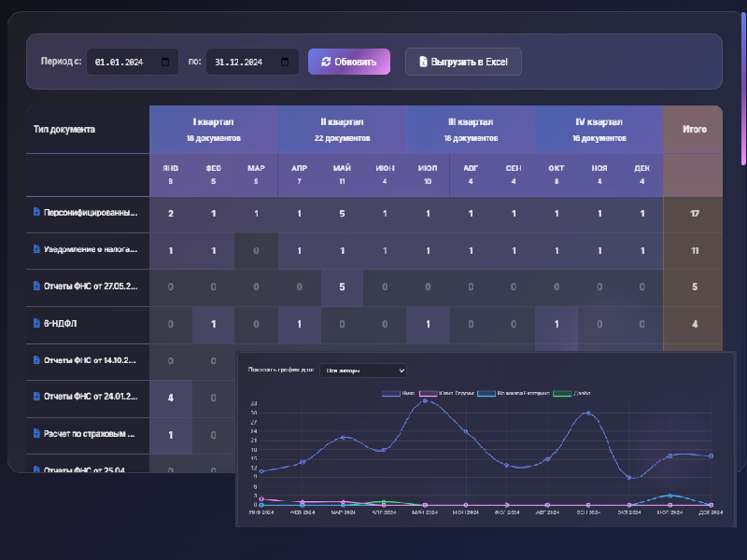The image size is (747, 560).
Task: Open the calendar picker for the end date
Action: (x=286, y=63)
